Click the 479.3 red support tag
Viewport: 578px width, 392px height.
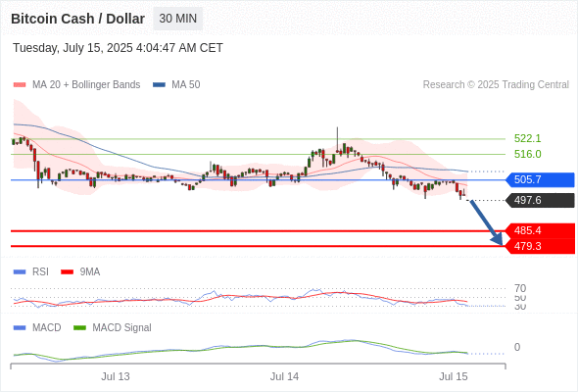pos(540,246)
